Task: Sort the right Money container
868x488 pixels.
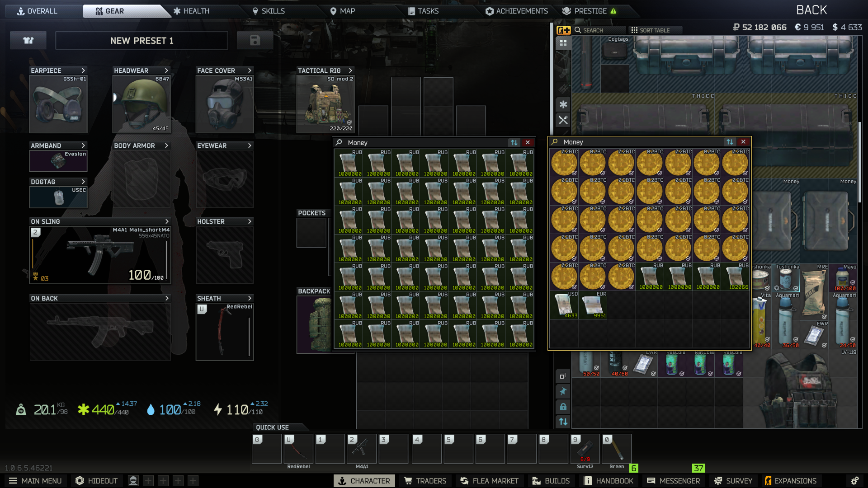Action: [730, 142]
